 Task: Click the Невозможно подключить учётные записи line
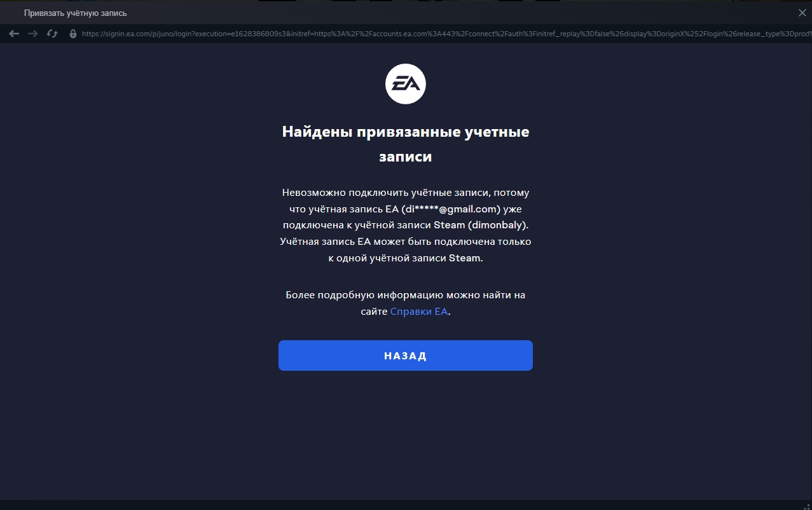[x=406, y=192]
